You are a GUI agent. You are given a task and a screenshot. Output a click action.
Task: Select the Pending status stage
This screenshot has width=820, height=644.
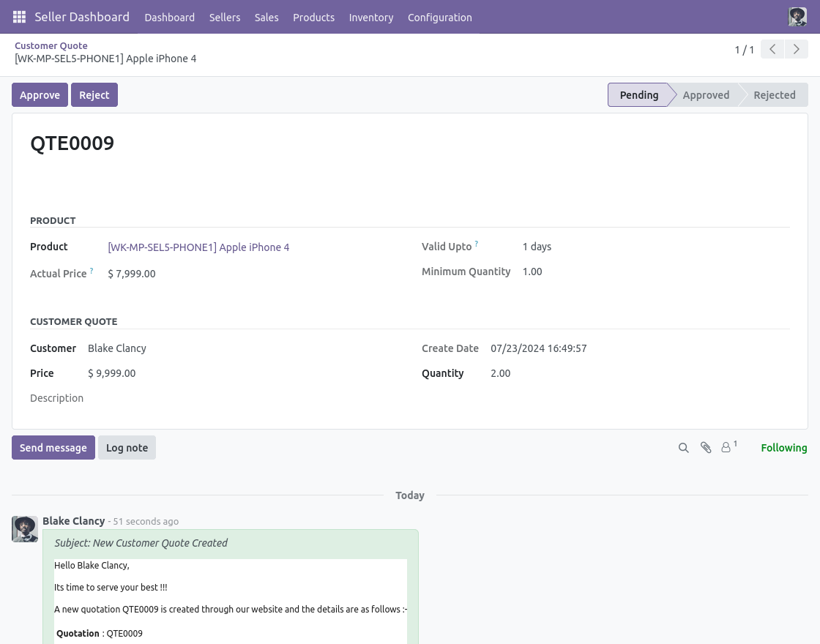[x=638, y=95]
